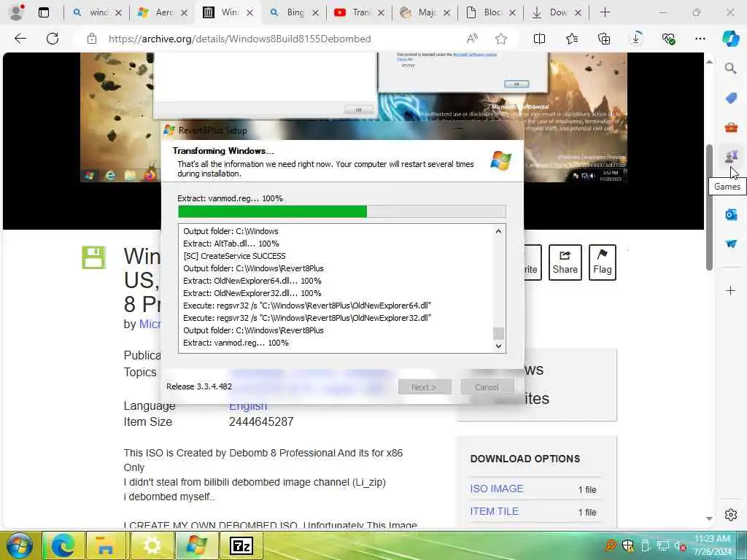
Task: Open the ISO IMAGE download link
Action: pyautogui.click(x=496, y=489)
